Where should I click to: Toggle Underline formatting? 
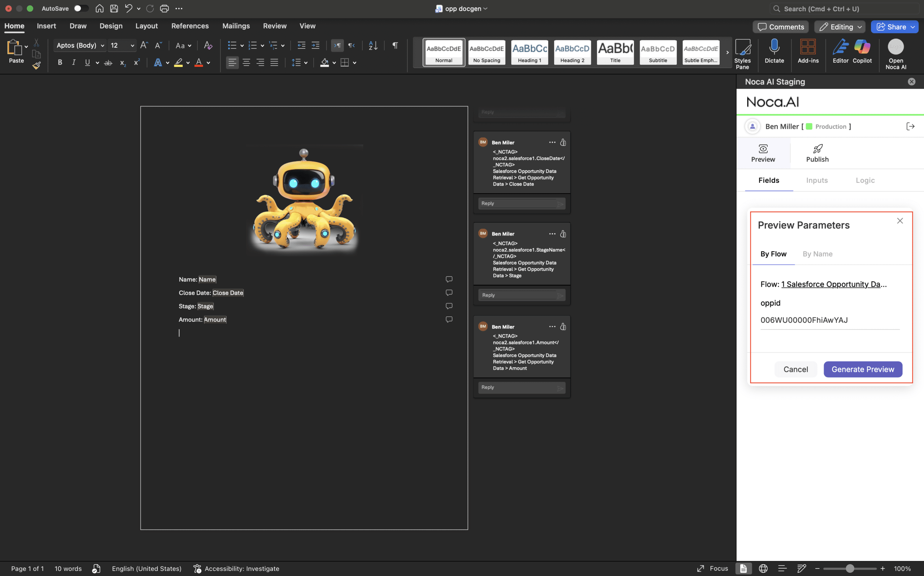(x=87, y=62)
